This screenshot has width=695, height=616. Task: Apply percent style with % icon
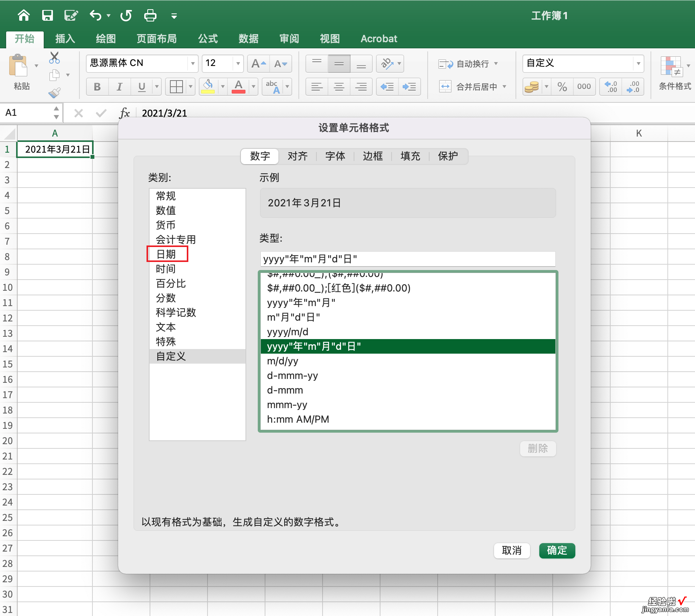pyautogui.click(x=562, y=87)
